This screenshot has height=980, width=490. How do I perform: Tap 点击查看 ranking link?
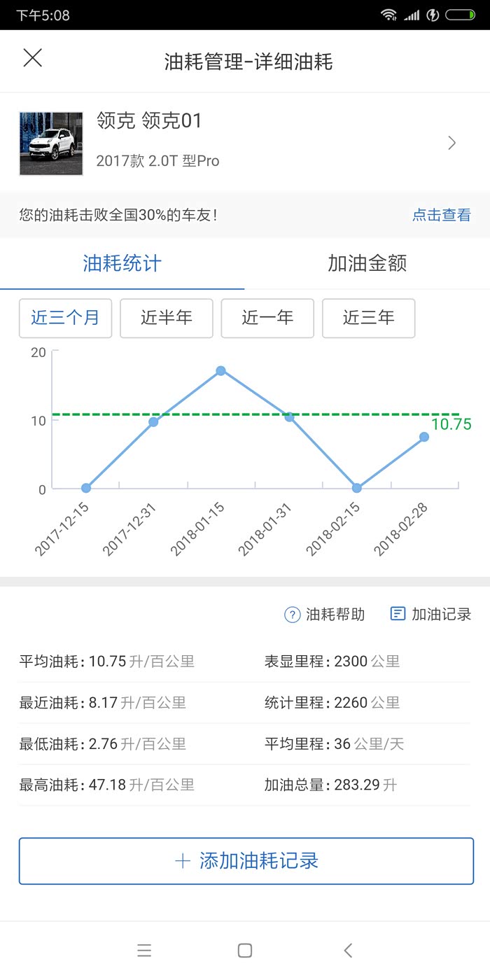(x=441, y=215)
